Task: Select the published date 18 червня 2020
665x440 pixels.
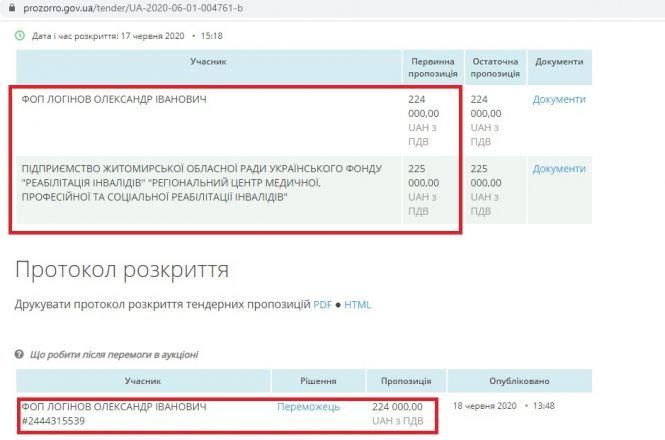Action: tap(485, 406)
